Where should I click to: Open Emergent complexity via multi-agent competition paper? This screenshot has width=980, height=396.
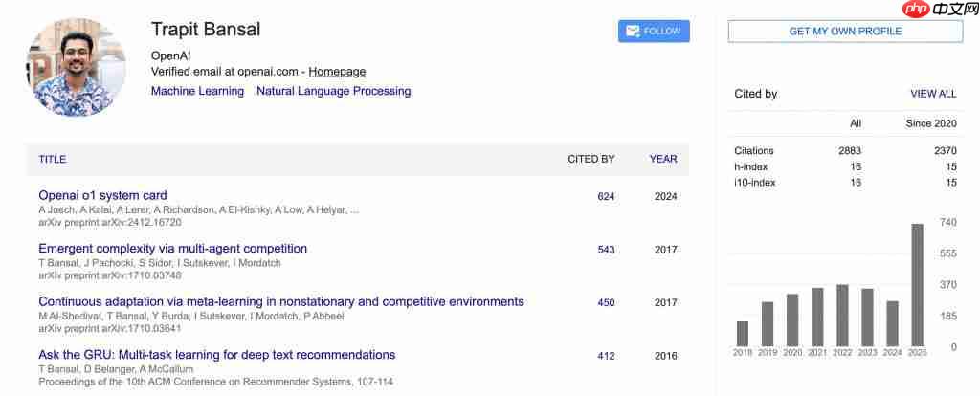(x=173, y=249)
